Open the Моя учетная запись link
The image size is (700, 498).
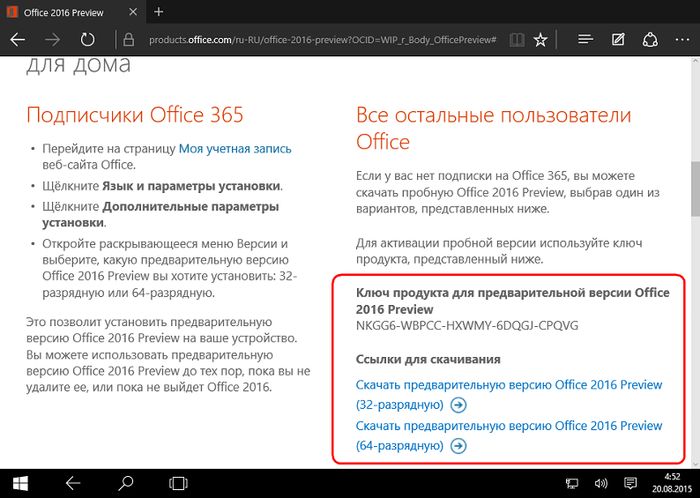pos(235,148)
